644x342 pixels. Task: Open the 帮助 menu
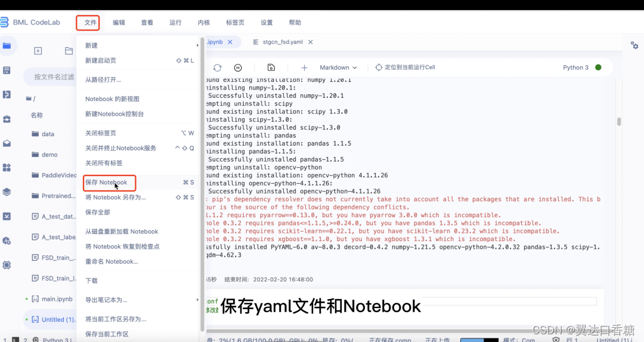coord(295,23)
